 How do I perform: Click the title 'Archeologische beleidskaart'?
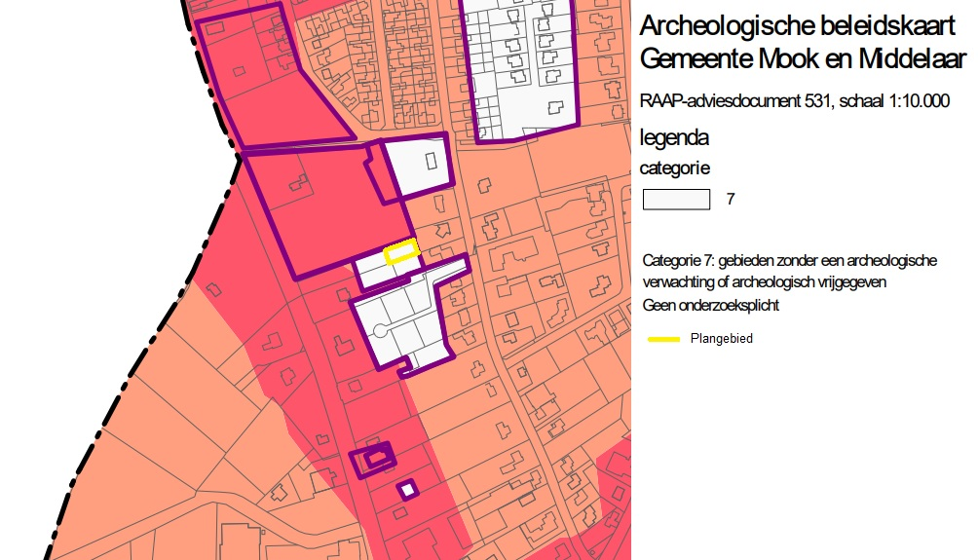(x=797, y=26)
